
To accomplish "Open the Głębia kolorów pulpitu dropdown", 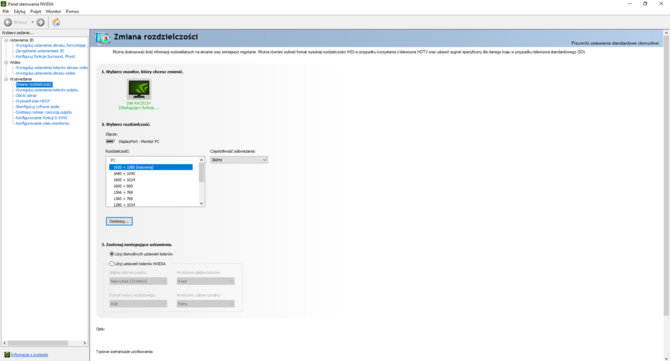I will click(138, 281).
